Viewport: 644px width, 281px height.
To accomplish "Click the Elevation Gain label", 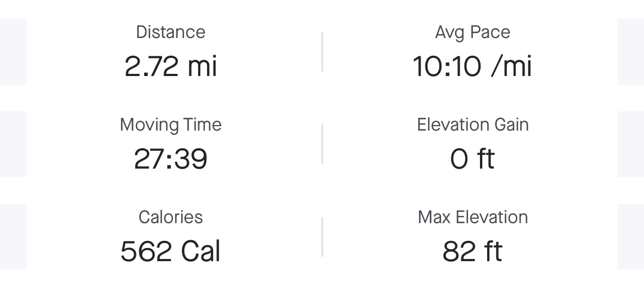I will point(473,125).
